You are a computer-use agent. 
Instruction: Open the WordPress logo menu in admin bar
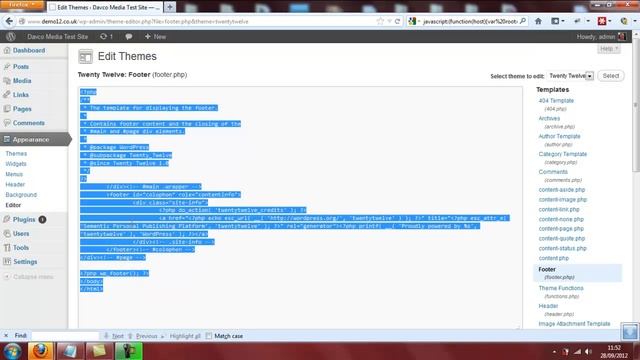pos(11,36)
